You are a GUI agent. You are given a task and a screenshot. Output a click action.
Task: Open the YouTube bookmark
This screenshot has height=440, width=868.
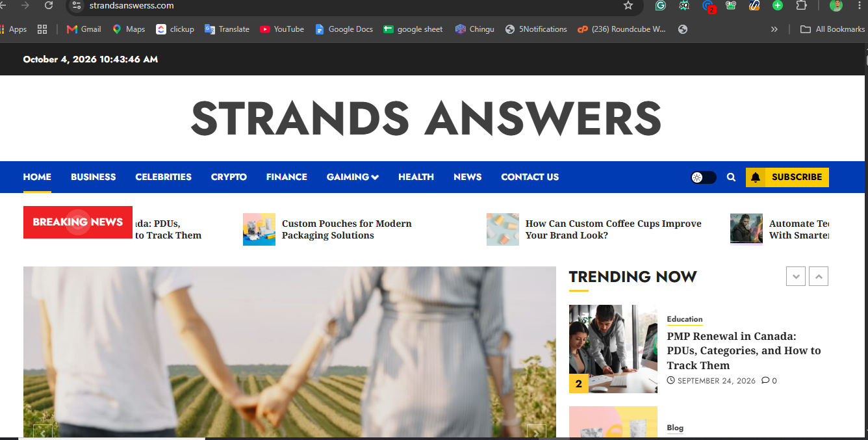click(282, 29)
